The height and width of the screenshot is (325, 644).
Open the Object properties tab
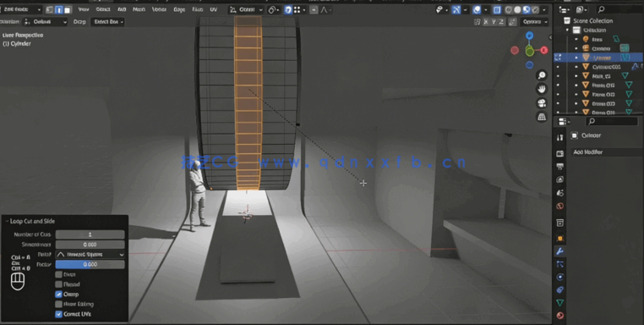click(x=559, y=238)
